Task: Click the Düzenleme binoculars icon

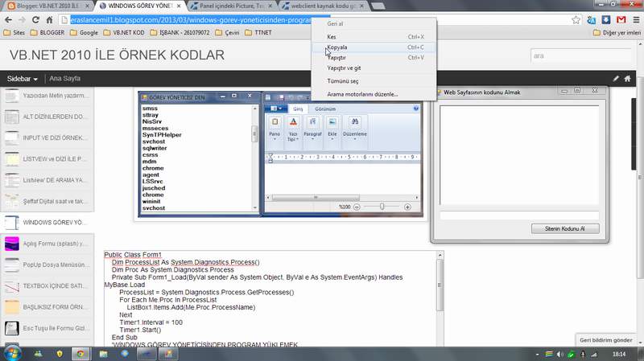Action: 355,122
